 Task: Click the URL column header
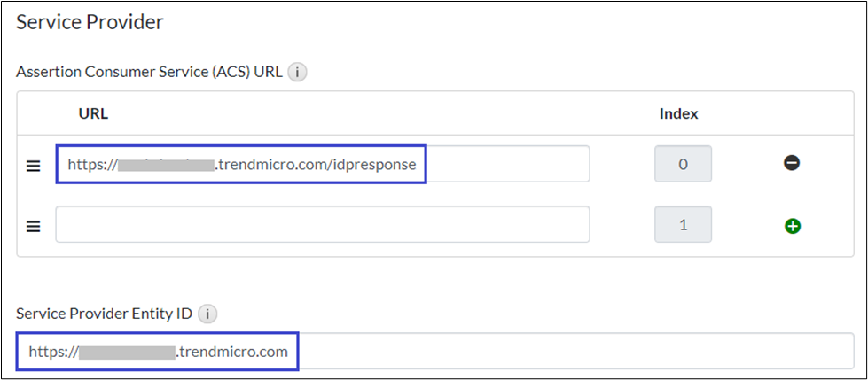click(93, 113)
